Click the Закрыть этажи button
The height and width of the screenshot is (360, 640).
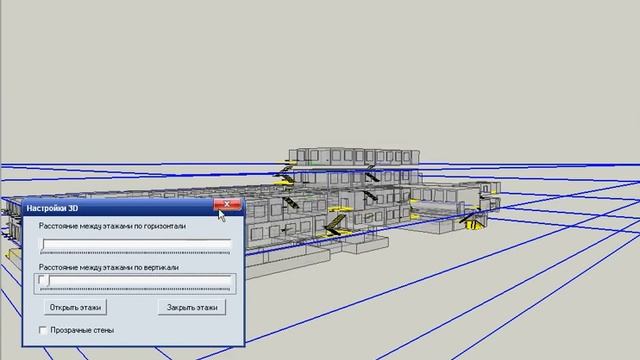[192, 307]
